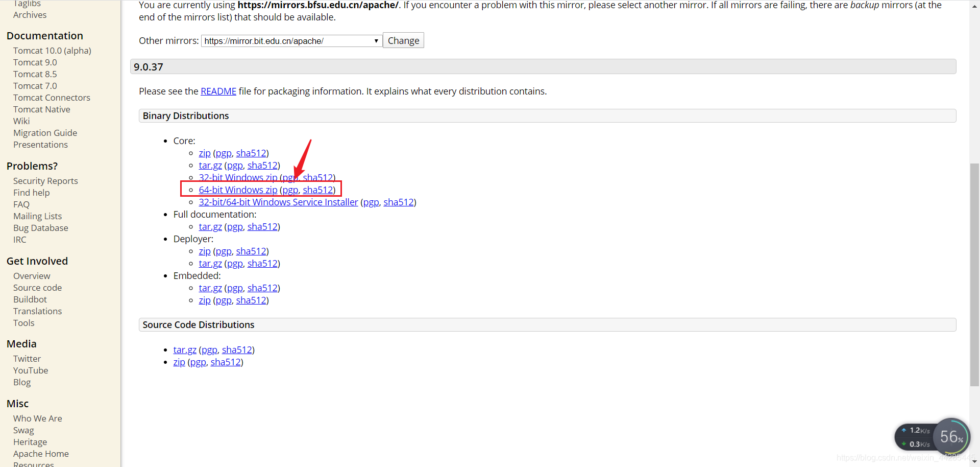This screenshot has height=467, width=980.
Task: Download 32-bit/64-bit Windows Service Installer
Action: (278, 202)
